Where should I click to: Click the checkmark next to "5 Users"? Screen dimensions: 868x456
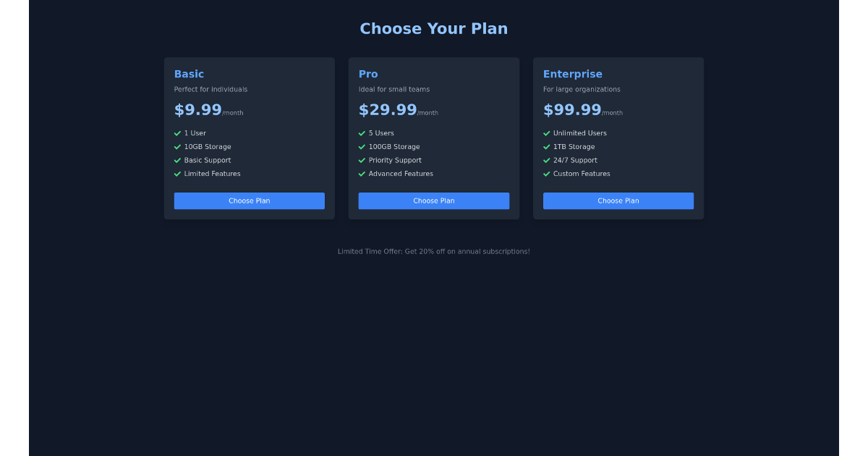point(362,133)
